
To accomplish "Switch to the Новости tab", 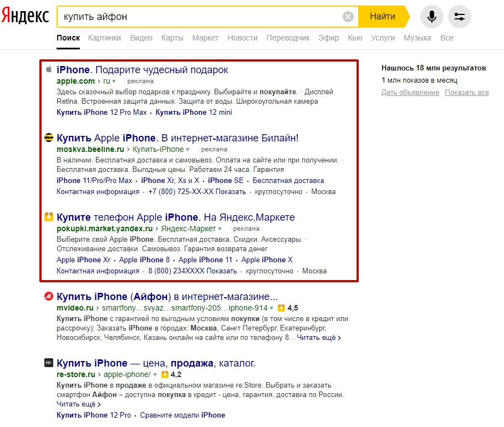I will [x=243, y=38].
